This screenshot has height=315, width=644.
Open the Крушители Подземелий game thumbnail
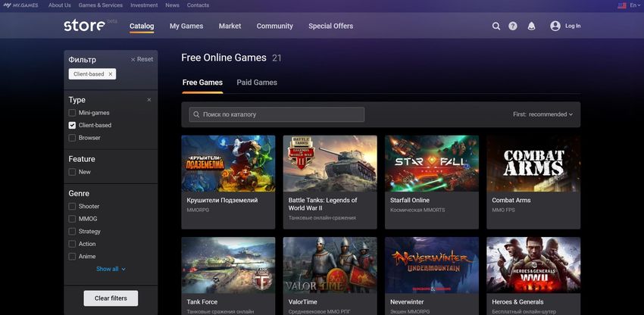[228, 164]
